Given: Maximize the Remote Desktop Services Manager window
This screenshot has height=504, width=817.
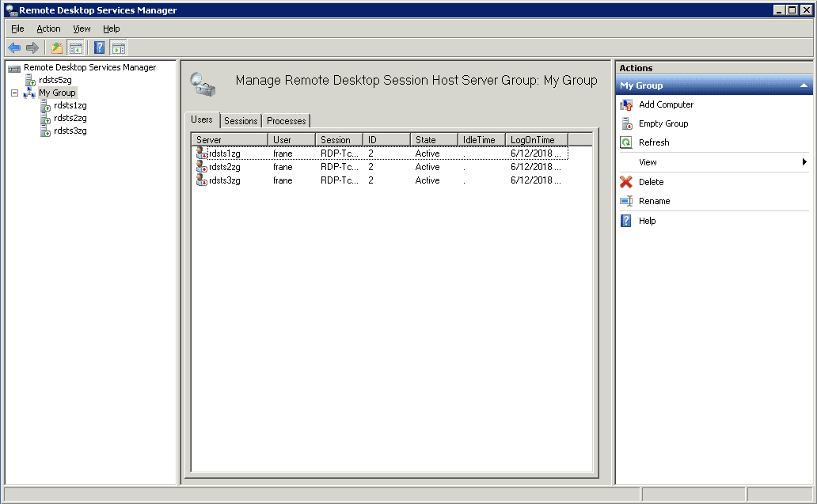Looking at the screenshot, I should [x=792, y=10].
